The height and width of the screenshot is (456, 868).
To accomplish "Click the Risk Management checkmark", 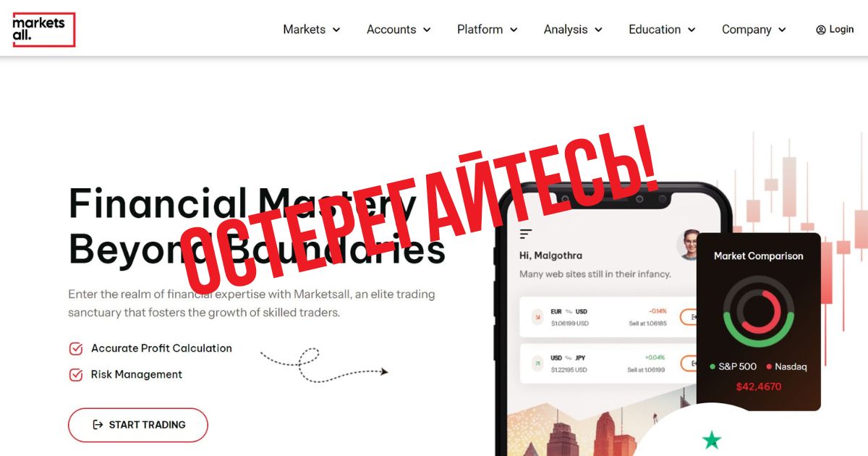I will pyautogui.click(x=75, y=375).
